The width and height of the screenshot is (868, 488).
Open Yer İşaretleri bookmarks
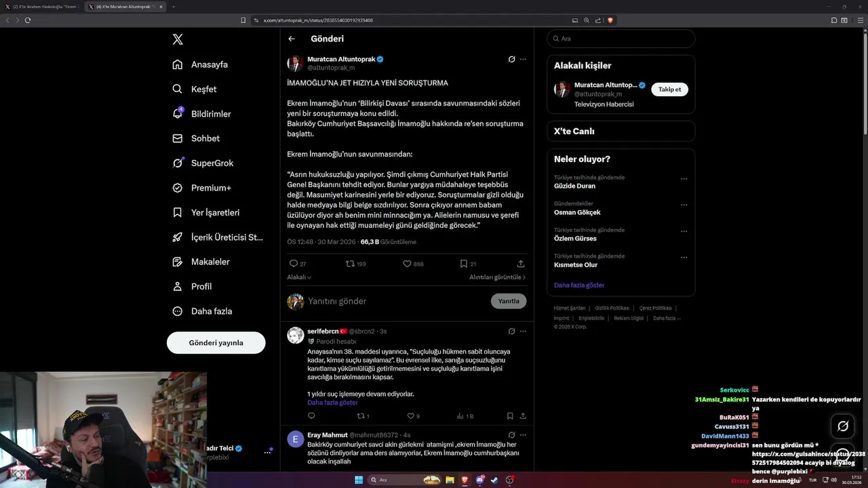(206, 212)
